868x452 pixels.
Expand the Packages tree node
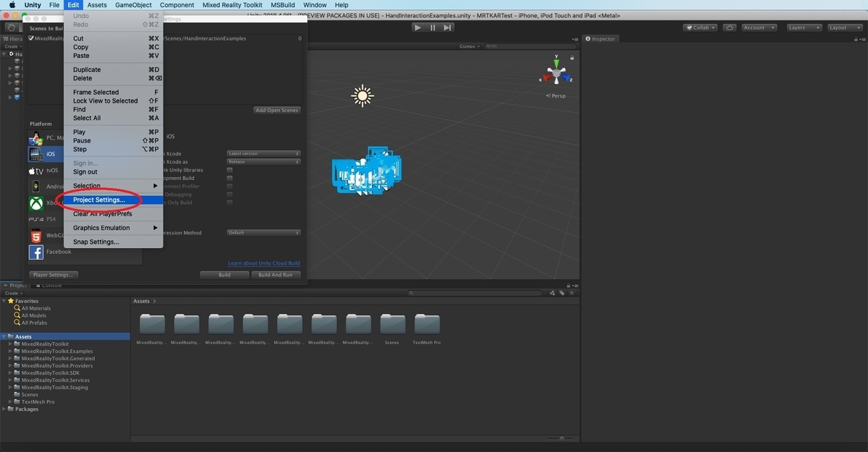[4, 409]
